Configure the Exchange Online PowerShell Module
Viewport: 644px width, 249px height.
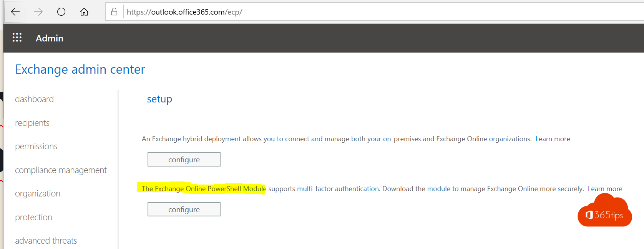pos(184,209)
